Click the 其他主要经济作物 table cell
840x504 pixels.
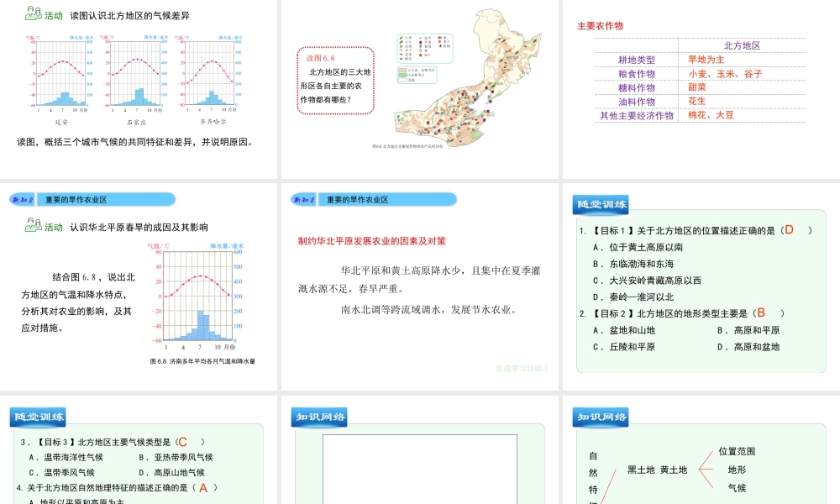tap(637, 116)
